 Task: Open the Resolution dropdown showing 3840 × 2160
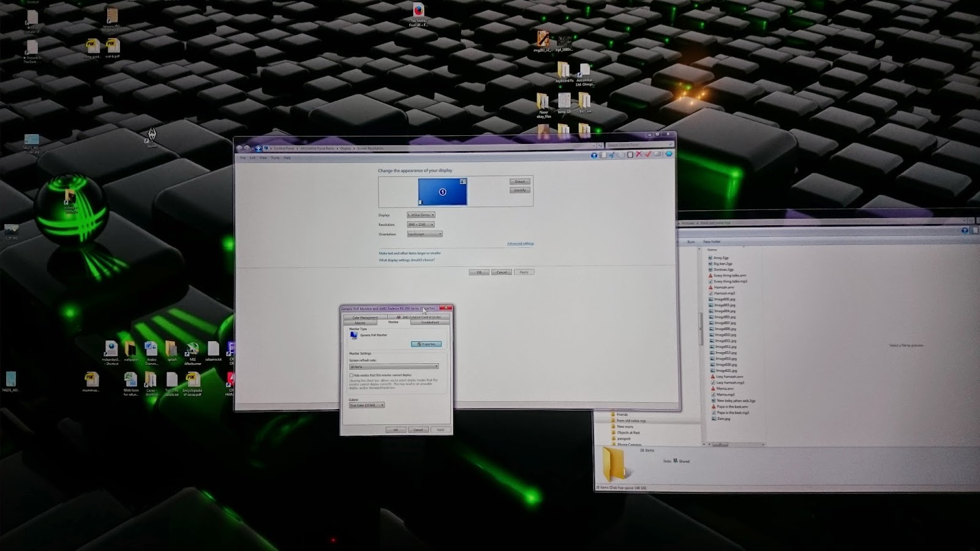coord(421,225)
